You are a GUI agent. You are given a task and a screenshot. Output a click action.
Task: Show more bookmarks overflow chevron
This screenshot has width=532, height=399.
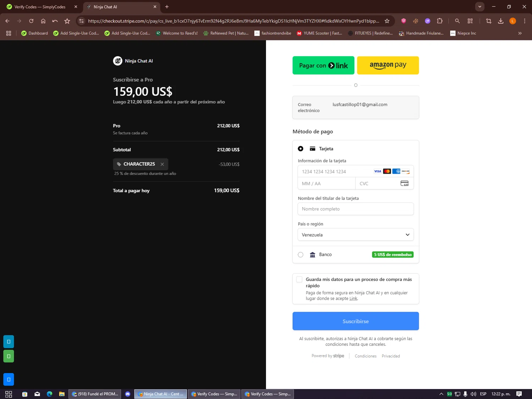(520, 33)
